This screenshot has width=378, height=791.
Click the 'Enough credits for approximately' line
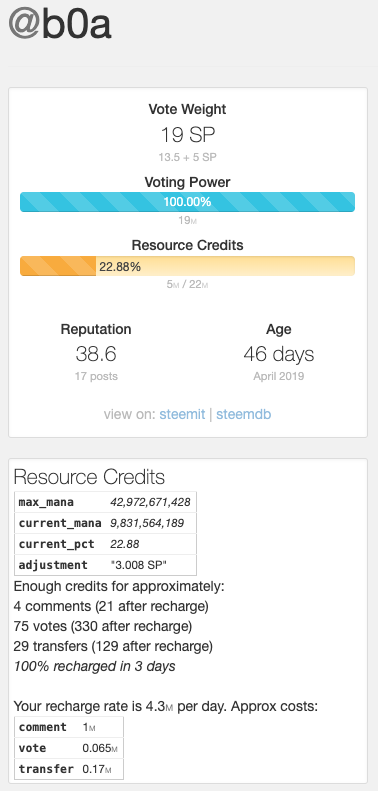coord(119,587)
